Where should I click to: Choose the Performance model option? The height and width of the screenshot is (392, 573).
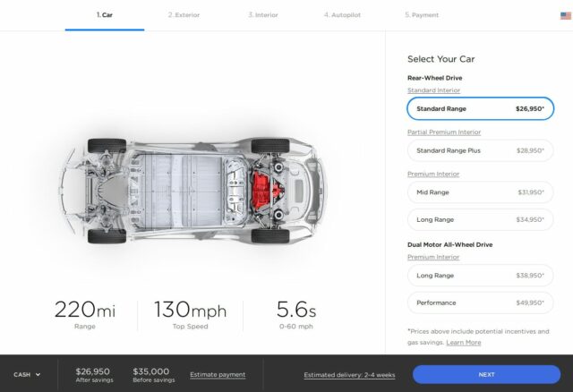(480, 303)
